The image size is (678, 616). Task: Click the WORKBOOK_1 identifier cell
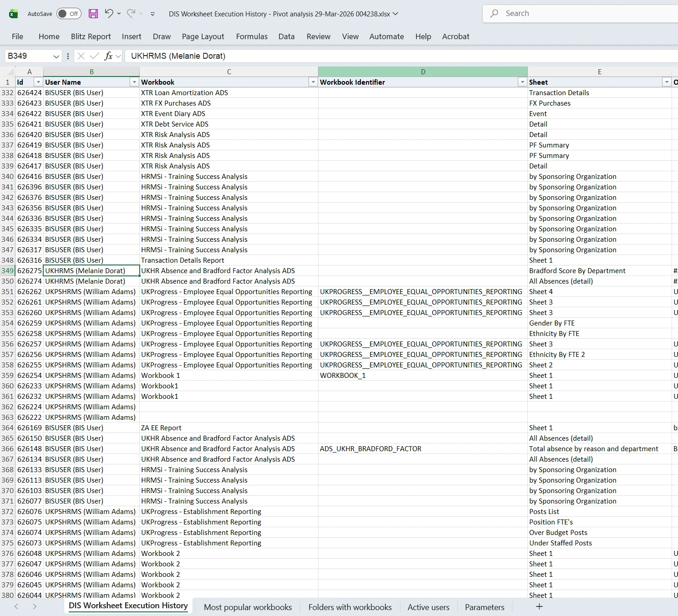(423, 376)
